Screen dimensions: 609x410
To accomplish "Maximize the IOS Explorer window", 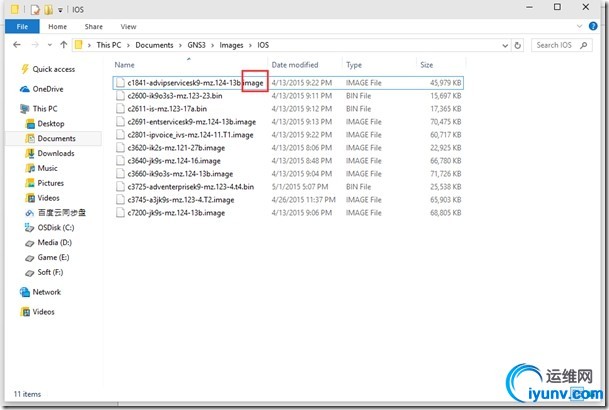I will [557, 7].
